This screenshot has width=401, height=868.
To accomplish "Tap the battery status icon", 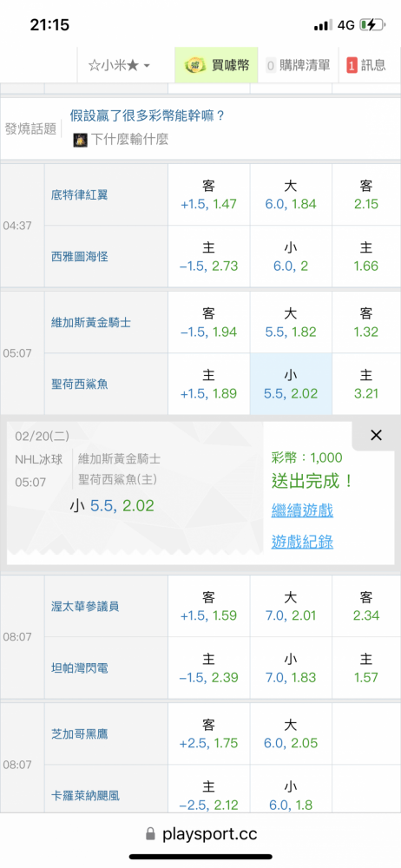I will [371, 25].
